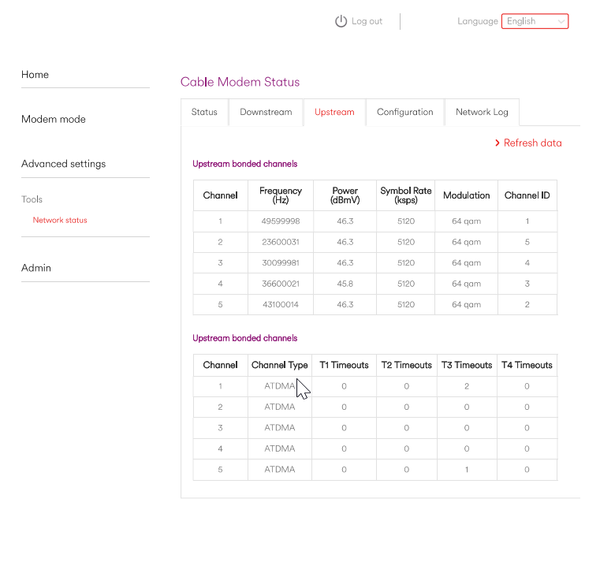Click the red arrow beside Refresh data
The width and height of the screenshot is (600, 565).
[497, 143]
